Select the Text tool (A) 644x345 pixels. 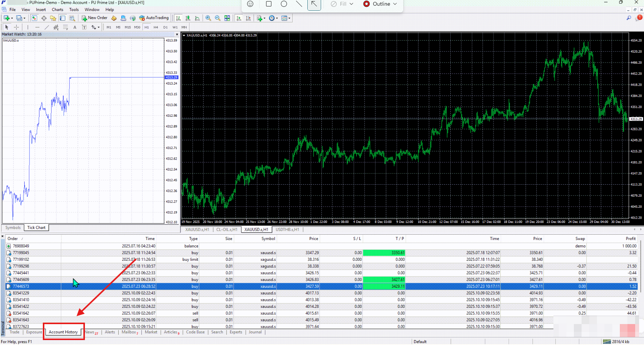pos(75,27)
